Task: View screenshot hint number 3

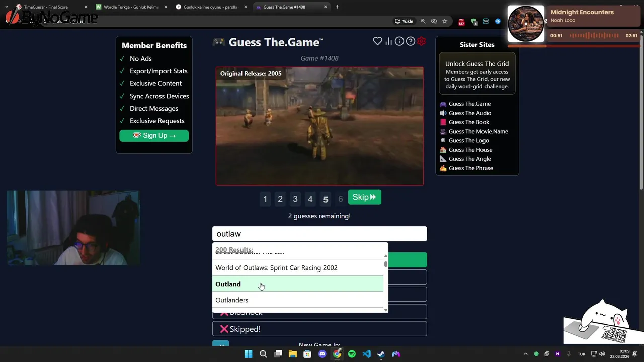Action: (x=295, y=199)
